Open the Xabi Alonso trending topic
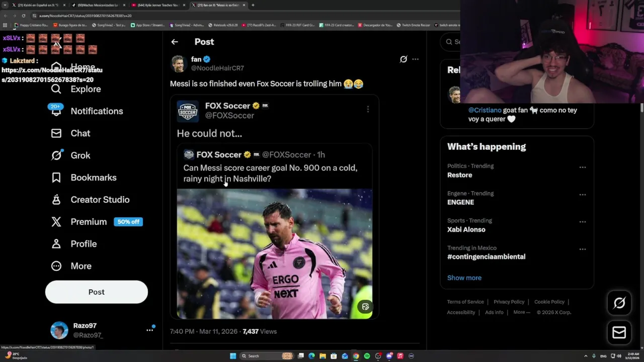 coord(466,229)
